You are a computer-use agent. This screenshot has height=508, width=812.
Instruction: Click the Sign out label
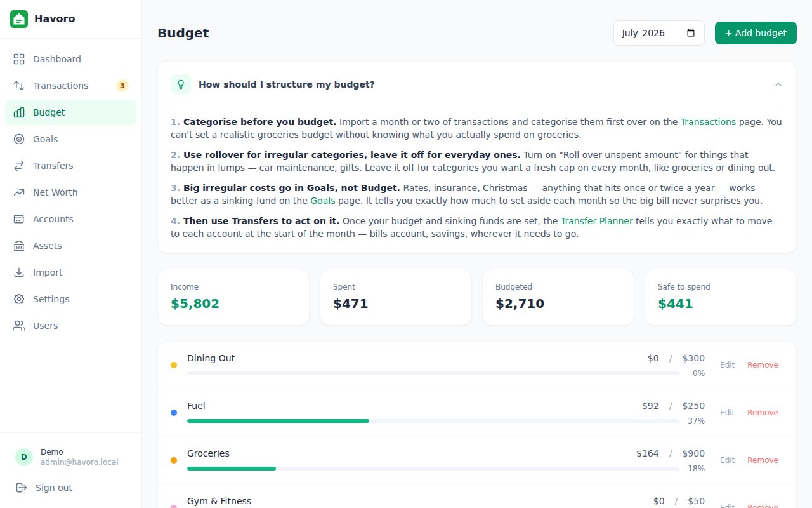(x=54, y=488)
